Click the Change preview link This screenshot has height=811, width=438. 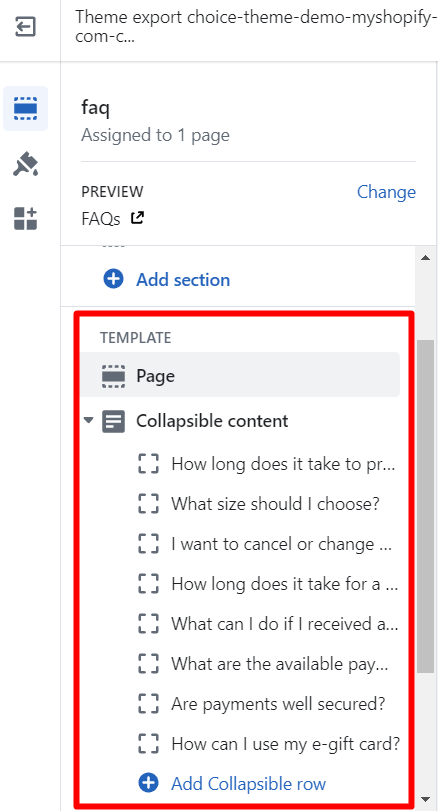pos(386,192)
